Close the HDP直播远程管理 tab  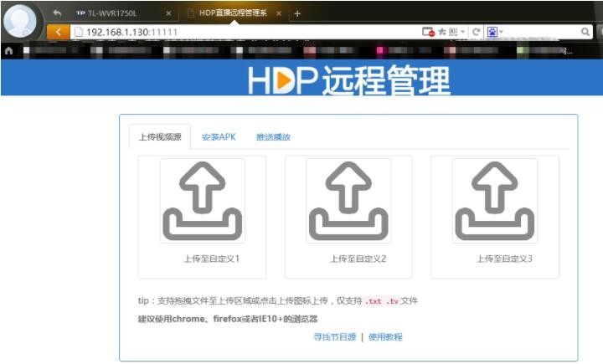(x=279, y=13)
